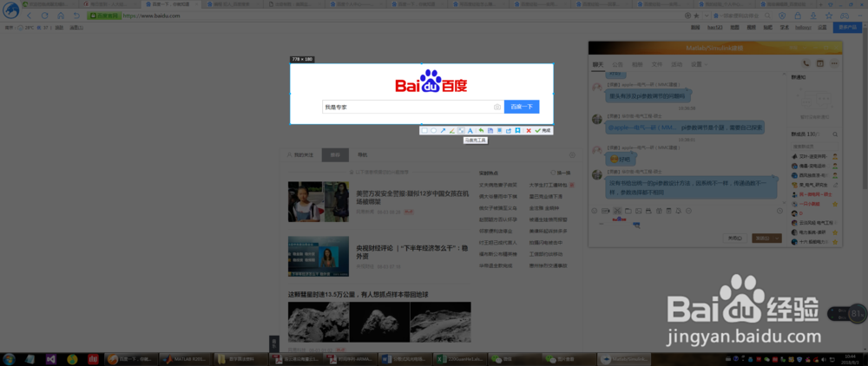Click the browser back arrow
The height and width of the screenshot is (366, 868).
coord(30,16)
